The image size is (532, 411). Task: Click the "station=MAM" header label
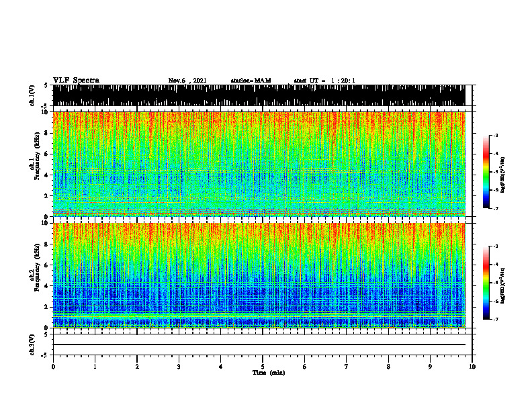tap(251, 81)
